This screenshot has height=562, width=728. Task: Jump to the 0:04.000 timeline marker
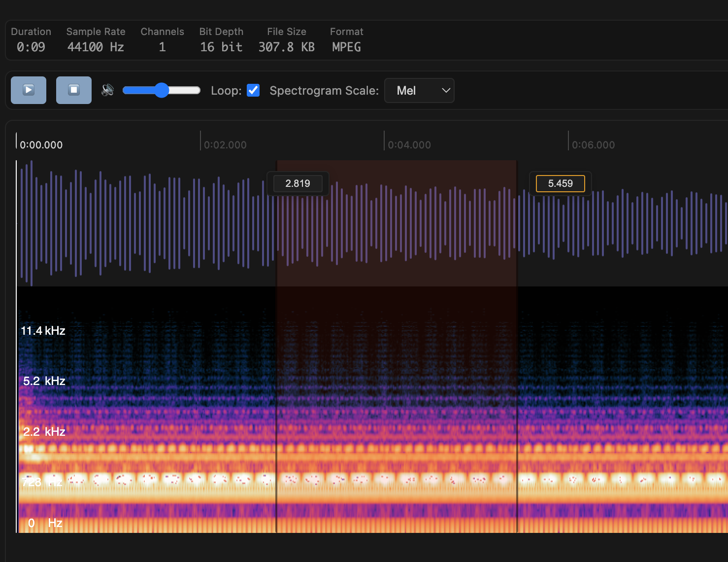click(x=409, y=145)
